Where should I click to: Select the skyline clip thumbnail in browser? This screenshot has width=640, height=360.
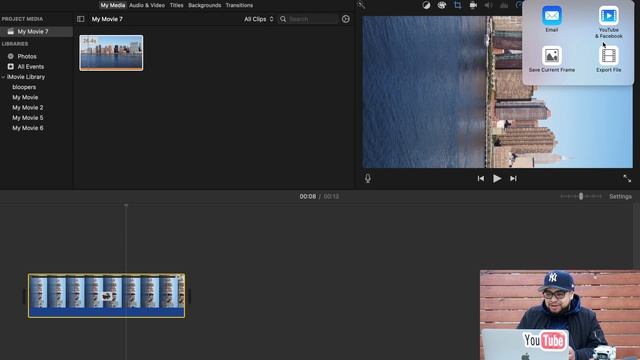point(111,53)
